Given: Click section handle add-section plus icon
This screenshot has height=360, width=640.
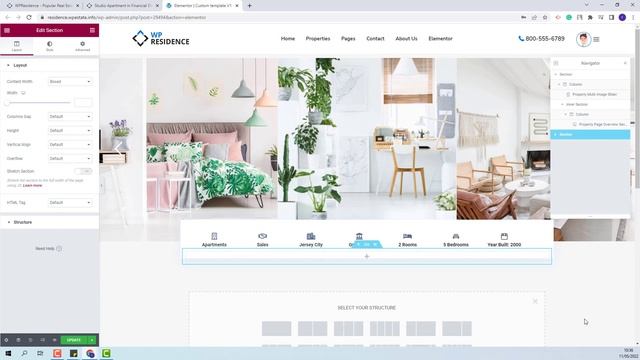Looking at the screenshot, I should (358, 244).
